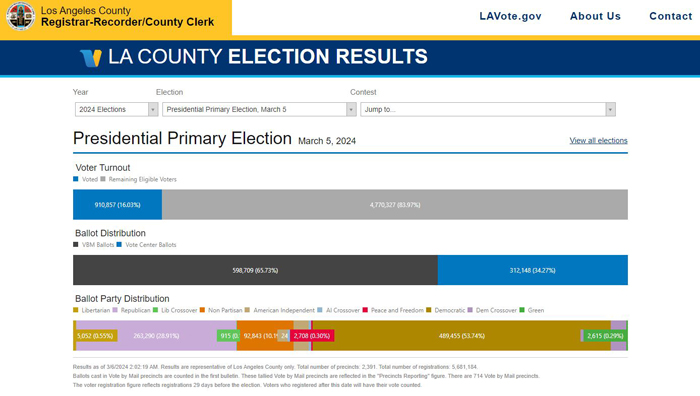Click the Non Partisan legend color square
Screen dimensions: 700x396
(202, 310)
